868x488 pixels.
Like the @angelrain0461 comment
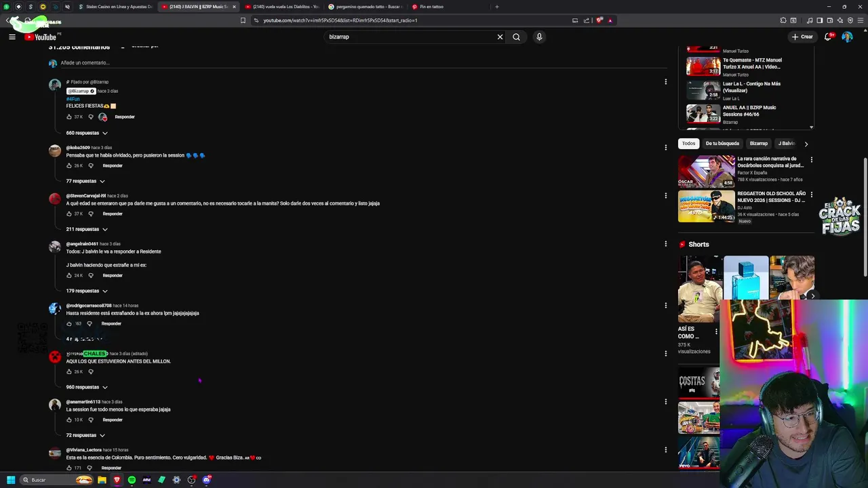pos(68,275)
